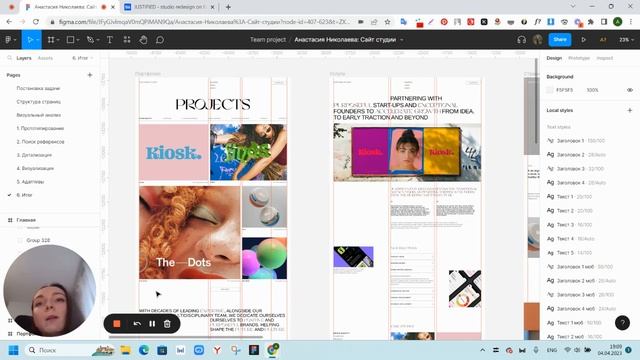Add a local style with plus icon

[630, 110]
